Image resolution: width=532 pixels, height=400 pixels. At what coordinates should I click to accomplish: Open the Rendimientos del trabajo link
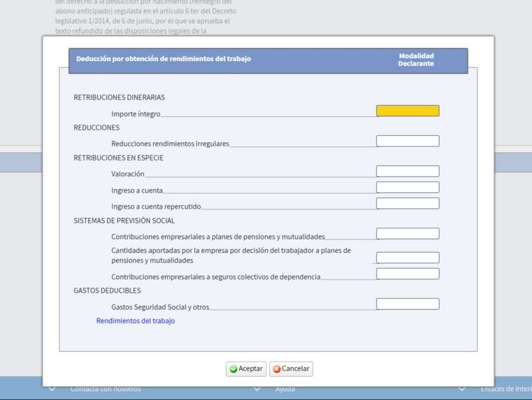tap(135, 321)
